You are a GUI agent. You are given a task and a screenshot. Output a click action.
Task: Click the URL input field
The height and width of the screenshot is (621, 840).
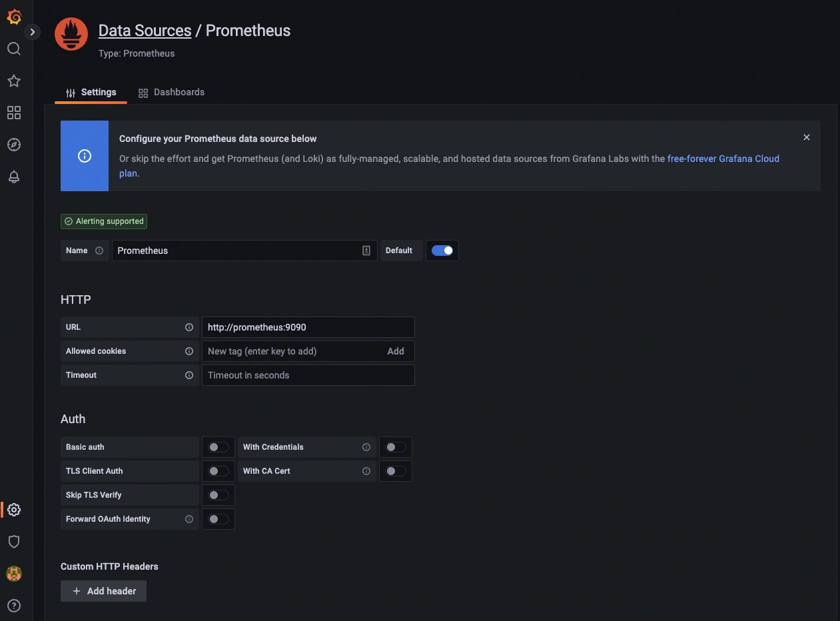click(308, 327)
